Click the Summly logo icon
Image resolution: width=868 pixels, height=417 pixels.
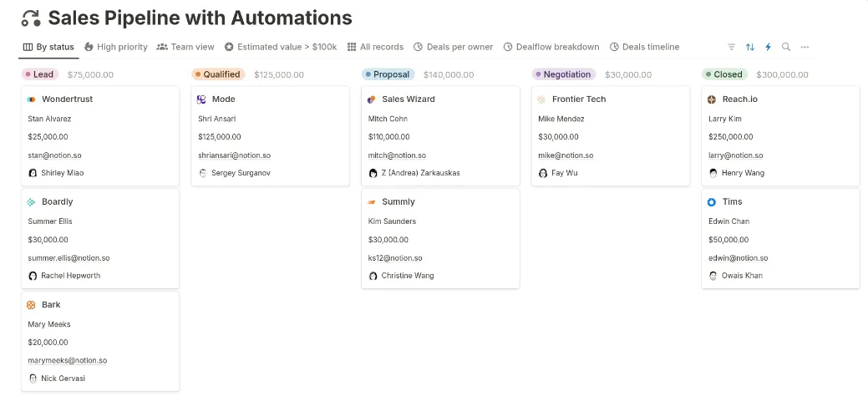click(372, 202)
